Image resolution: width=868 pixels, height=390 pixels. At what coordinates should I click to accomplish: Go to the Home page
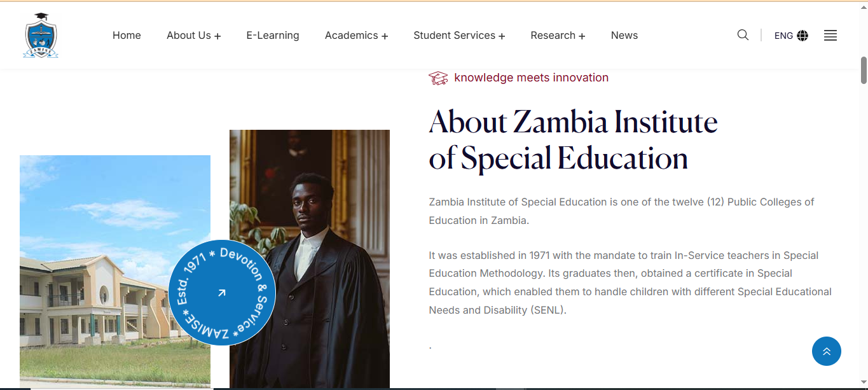pos(127,36)
